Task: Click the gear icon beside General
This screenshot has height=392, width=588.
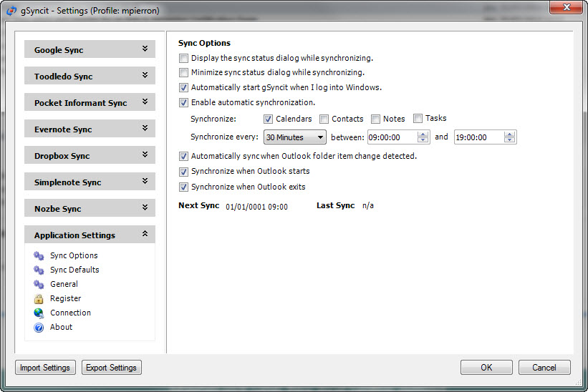Action: (x=39, y=284)
